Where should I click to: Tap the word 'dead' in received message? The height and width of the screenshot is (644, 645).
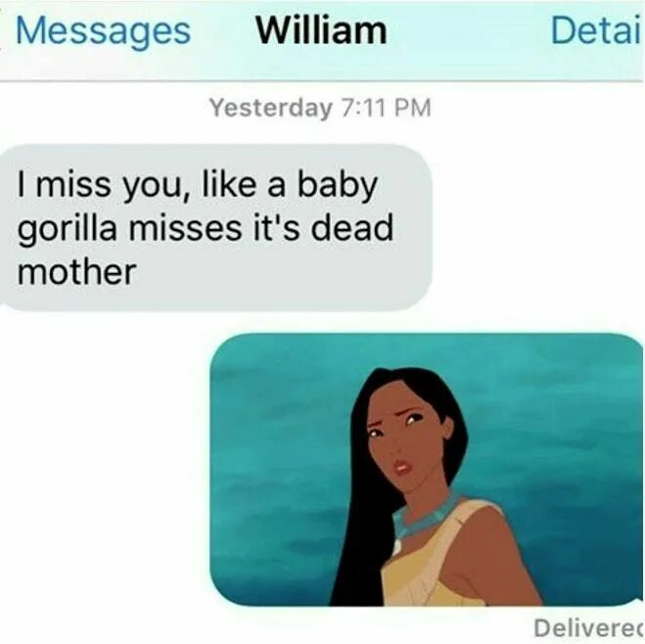[351, 227]
